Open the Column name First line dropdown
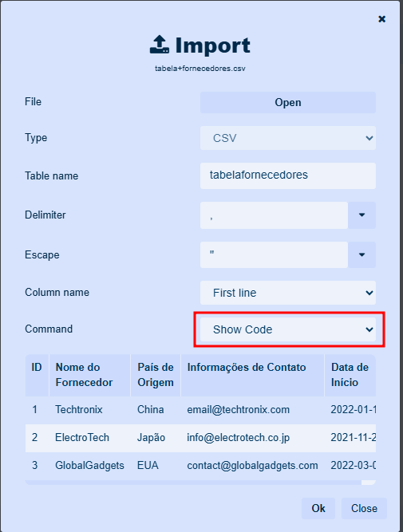This screenshot has width=403, height=532. 287,293
